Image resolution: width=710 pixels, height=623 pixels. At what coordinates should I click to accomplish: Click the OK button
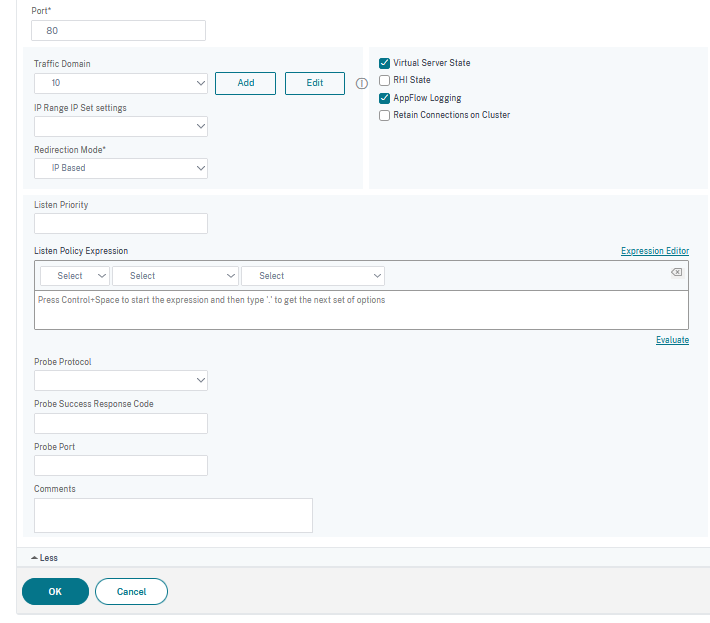55,591
